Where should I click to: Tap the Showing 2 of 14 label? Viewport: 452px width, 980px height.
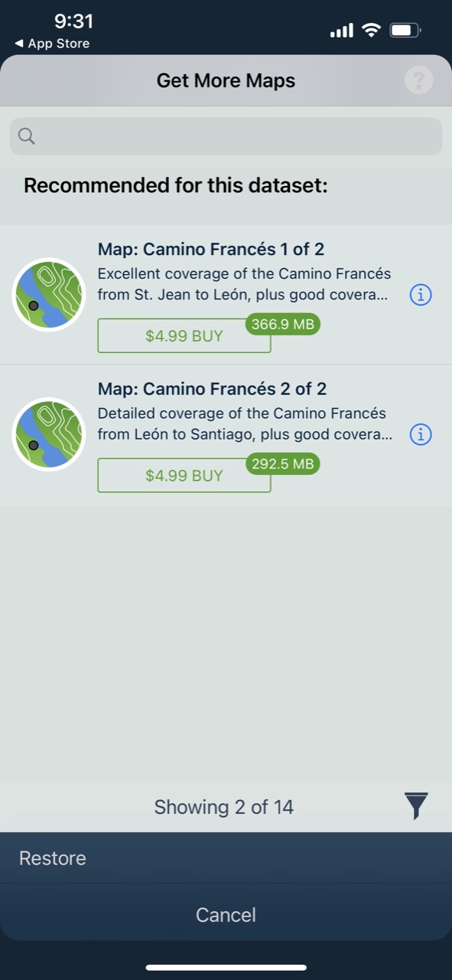tap(224, 807)
